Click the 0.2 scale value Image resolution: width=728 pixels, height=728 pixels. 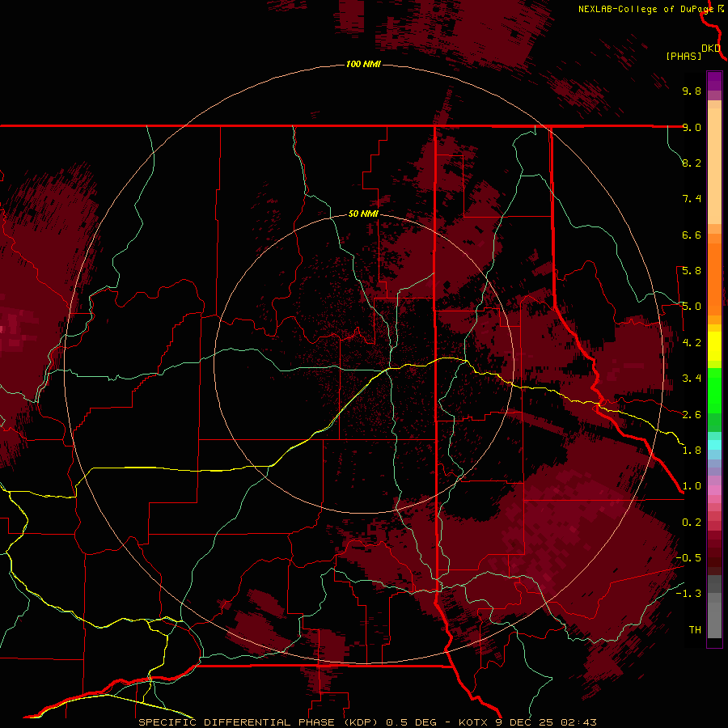692,522
